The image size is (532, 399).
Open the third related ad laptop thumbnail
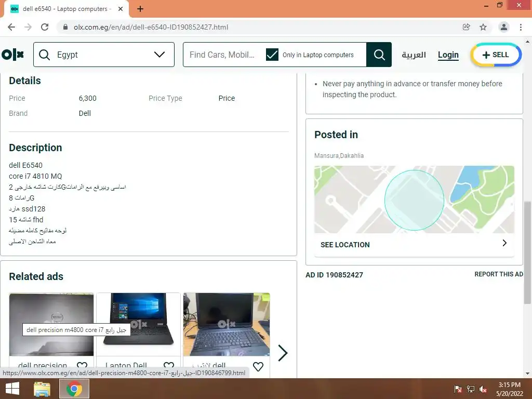227,324
